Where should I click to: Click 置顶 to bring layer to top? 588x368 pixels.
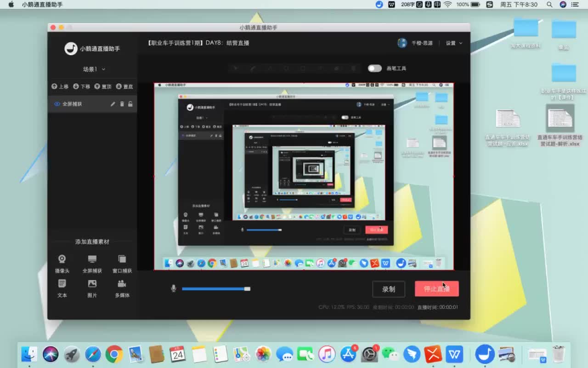pyautogui.click(x=103, y=86)
